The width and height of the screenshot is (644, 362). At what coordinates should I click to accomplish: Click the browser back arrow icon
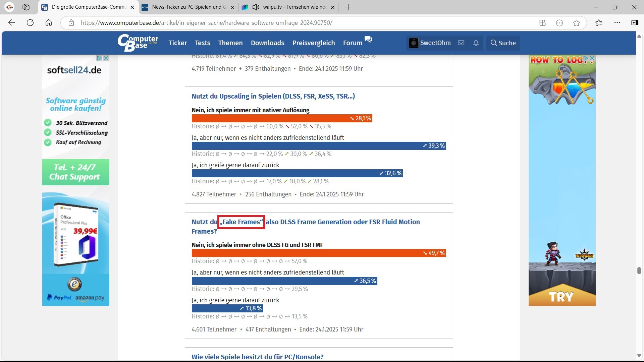click(12, 23)
